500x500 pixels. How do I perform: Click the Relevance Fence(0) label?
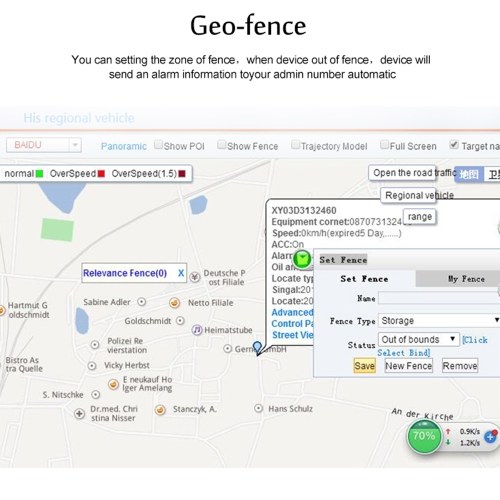coord(125,273)
